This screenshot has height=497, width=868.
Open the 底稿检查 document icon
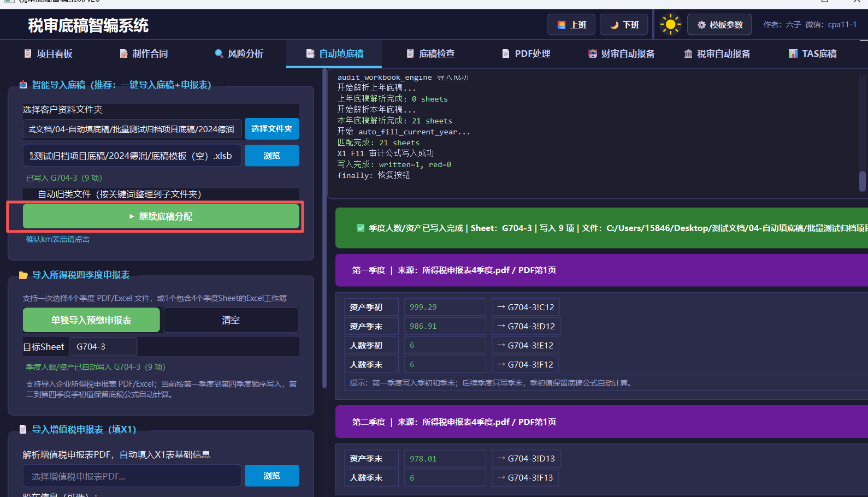click(410, 54)
